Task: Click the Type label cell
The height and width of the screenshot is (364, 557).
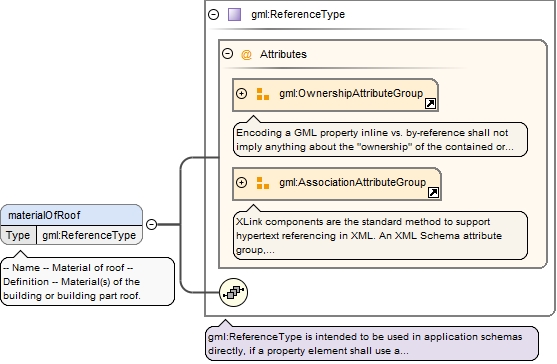Action: point(18,235)
